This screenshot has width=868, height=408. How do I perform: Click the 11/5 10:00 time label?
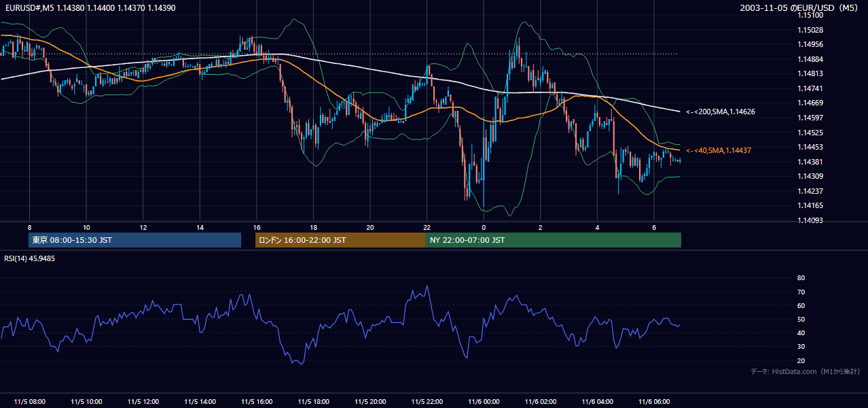(x=86, y=402)
